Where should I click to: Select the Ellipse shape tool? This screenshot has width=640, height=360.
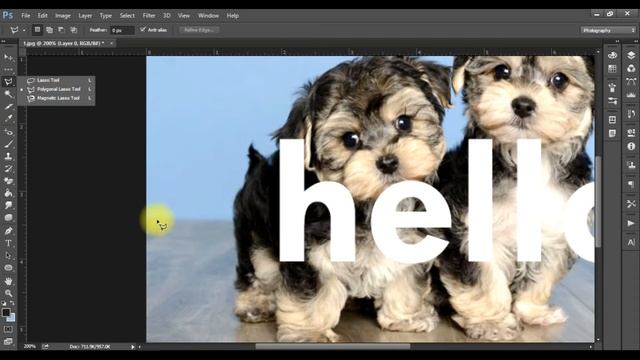8,268
